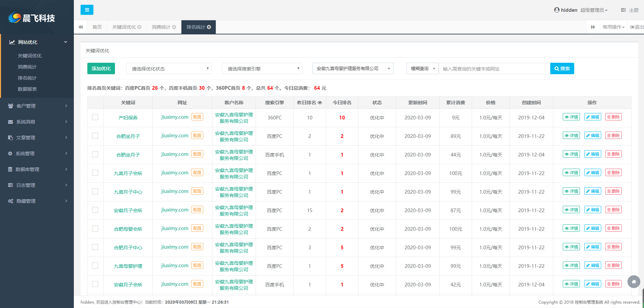The height and width of the screenshot is (308, 644).
Task: Open the 请选择优化状态 dropdown
Action: tap(169, 68)
